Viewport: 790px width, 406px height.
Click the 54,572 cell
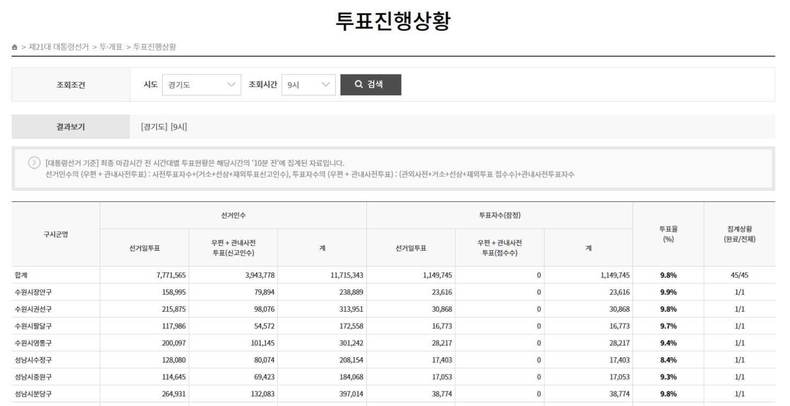click(264, 326)
